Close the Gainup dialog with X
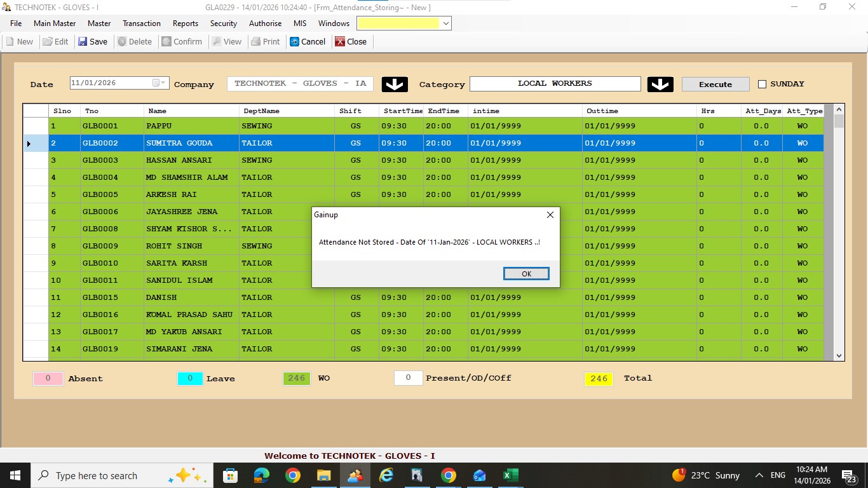868x488 pixels. click(x=550, y=215)
